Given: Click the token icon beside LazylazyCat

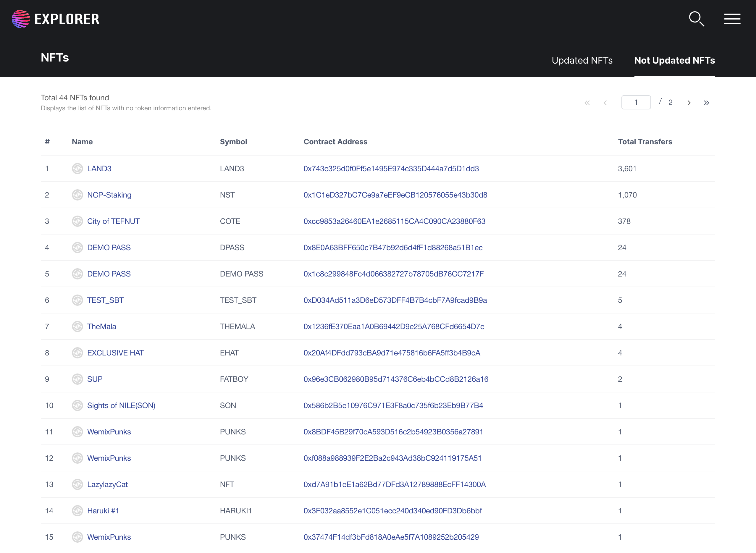Looking at the screenshot, I should [77, 484].
